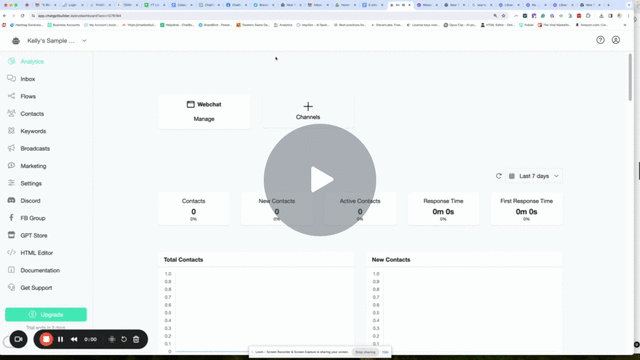The height and width of the screenshot is (360, 640).
Task: Open the Publer bookmark
Action: [526, 25]
